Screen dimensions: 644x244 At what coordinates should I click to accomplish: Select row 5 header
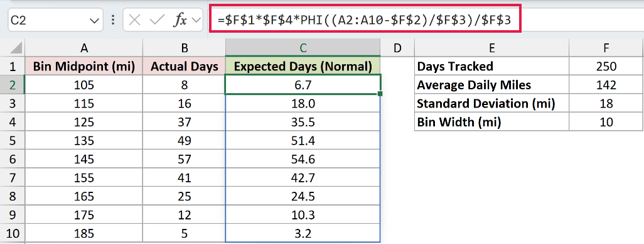click(x=13, y=140)
